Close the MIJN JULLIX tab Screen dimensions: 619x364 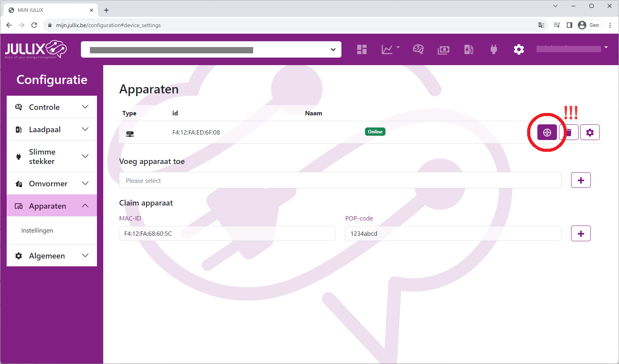(x=91, y=10)
